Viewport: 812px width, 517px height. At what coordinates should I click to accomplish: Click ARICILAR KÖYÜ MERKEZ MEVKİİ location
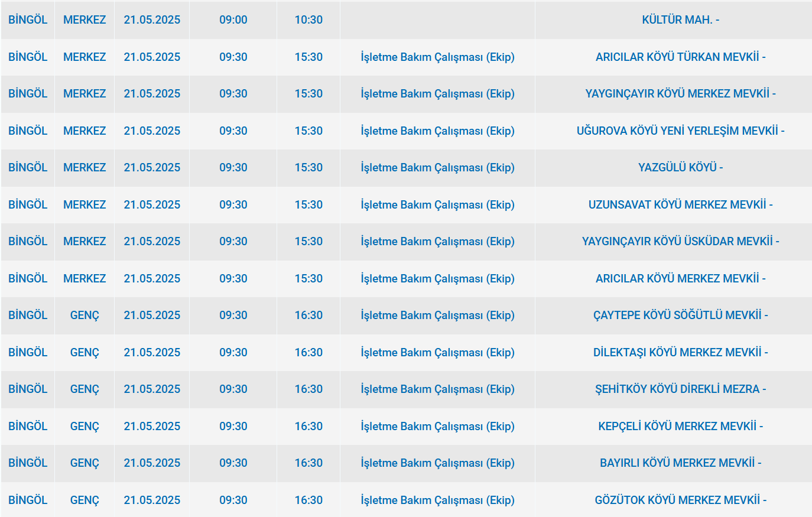point(680,279)
